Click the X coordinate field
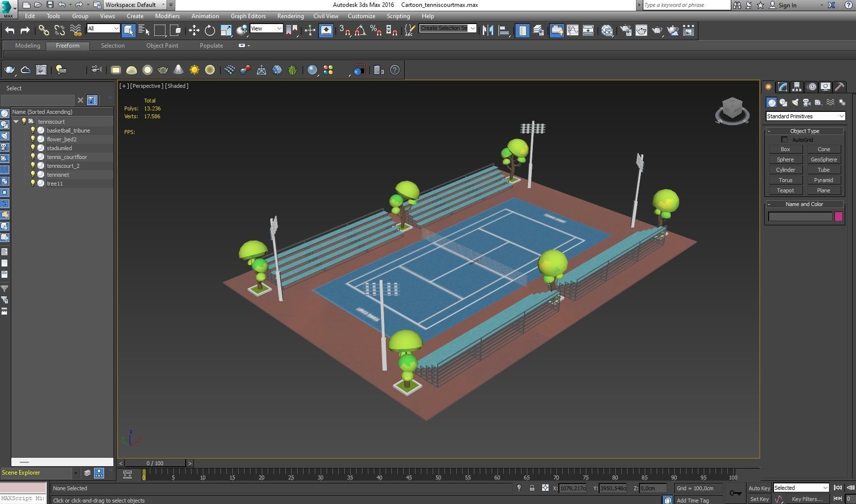The width and height of the screenshot is (856, 504). tap(573, 488)
